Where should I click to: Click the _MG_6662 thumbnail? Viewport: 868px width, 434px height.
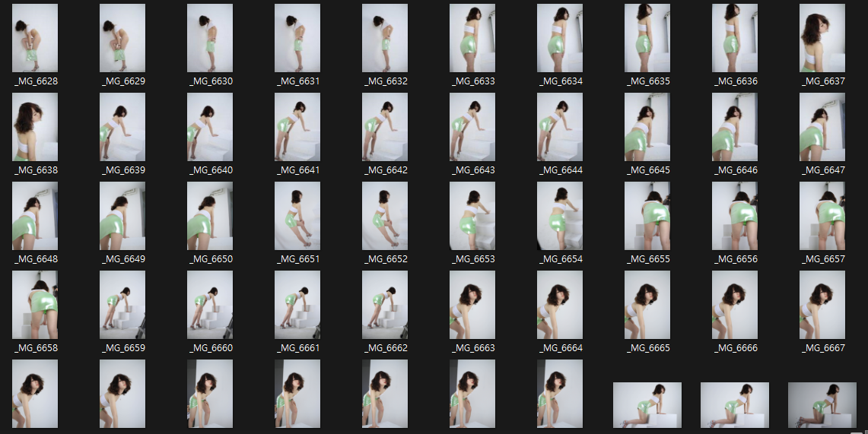pyautogui.click(x=385, y=306)
